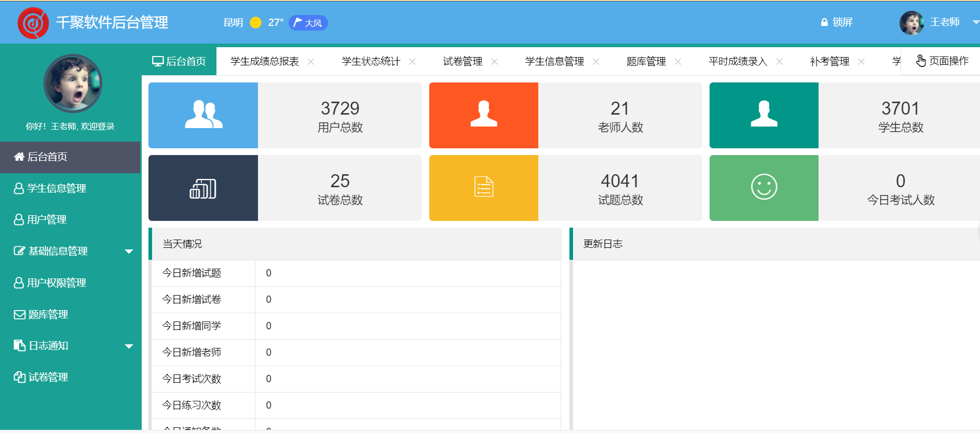Close the 学生成绩总报表 tab

pyautogui.click(x=311, y=62)
